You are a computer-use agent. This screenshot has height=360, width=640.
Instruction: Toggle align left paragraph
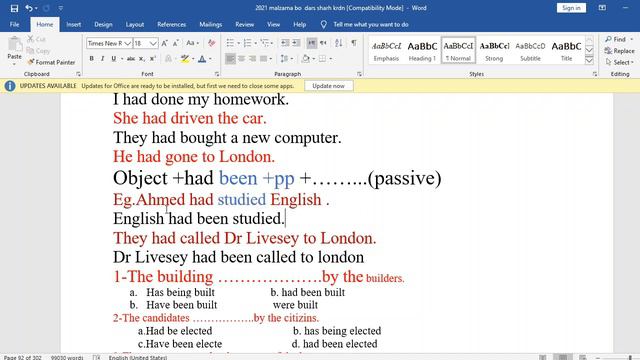(230, 59)
